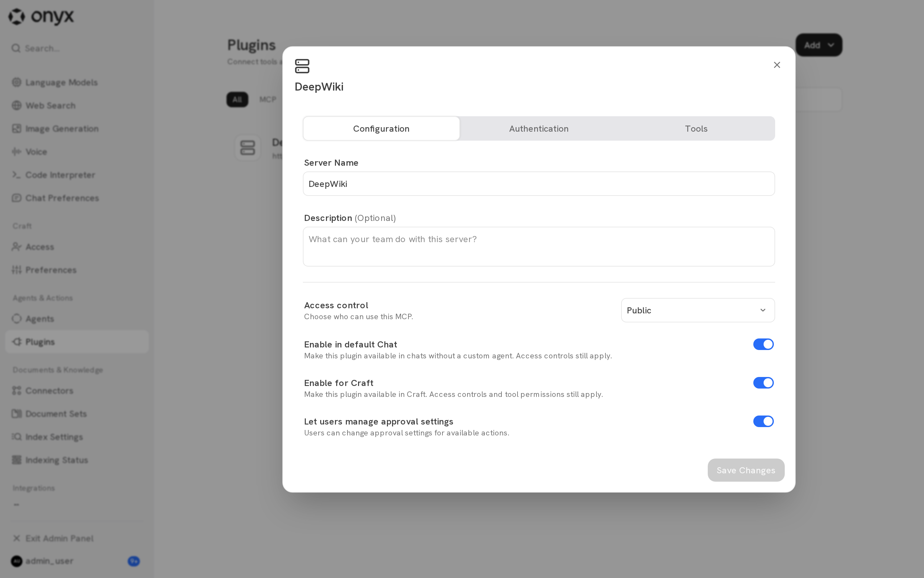This screenshot has width=924, height=578.
Task: Click the Plugins icon in sidebar
Action: point(16,342)
